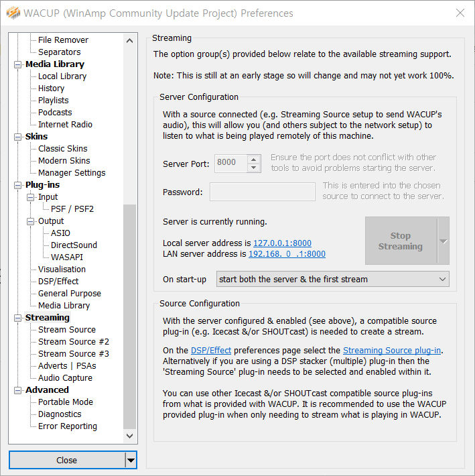The width and height of the screenshot is (475, 476).
Task: Collapse the Skins tree node
Action: pos(18,137)
